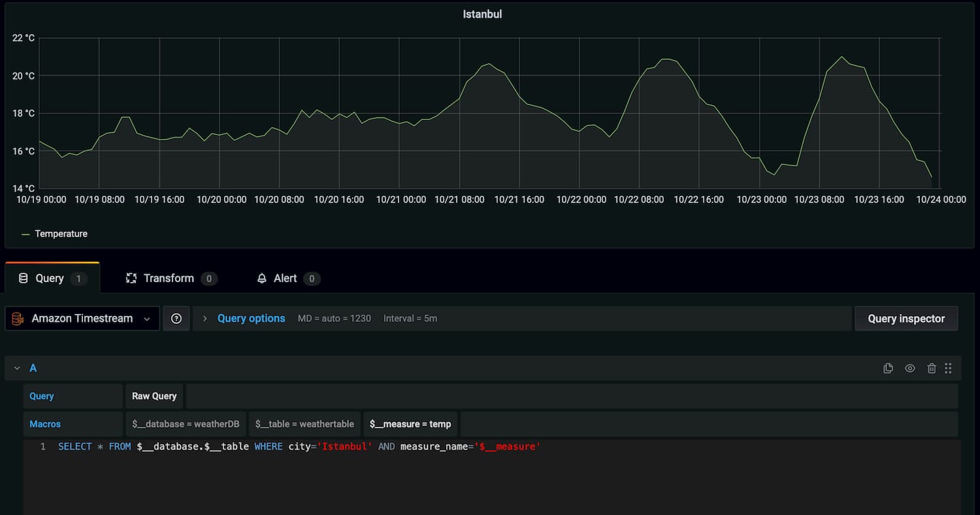Screen dimensions: 980x515
Task: Click the 16 °C y-axis label
Action: click(x=24, y=151)
